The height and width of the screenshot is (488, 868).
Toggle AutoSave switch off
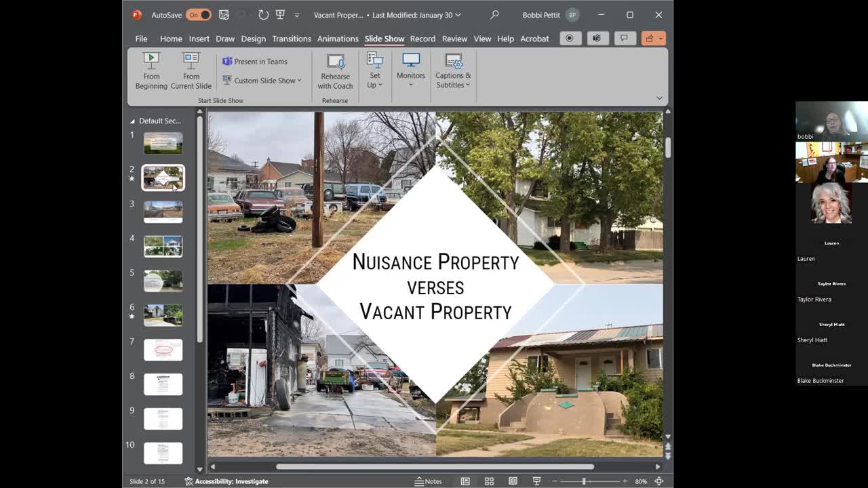[199, 15]
